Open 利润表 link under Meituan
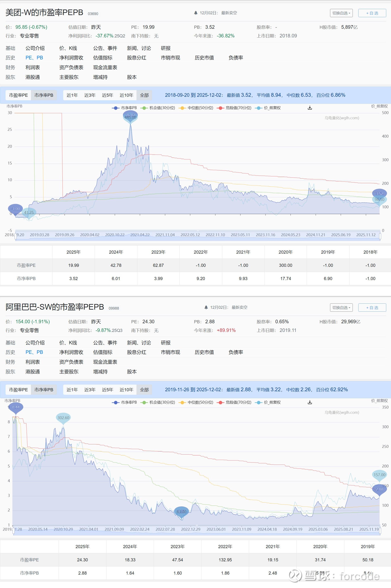Image resolution: width=391 pixels, height=588 pixels. pyautogui.click(x=33, y=67)
